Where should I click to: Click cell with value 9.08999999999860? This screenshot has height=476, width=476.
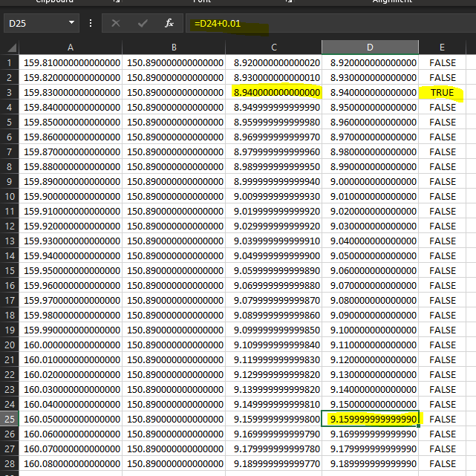coord(274,316)
